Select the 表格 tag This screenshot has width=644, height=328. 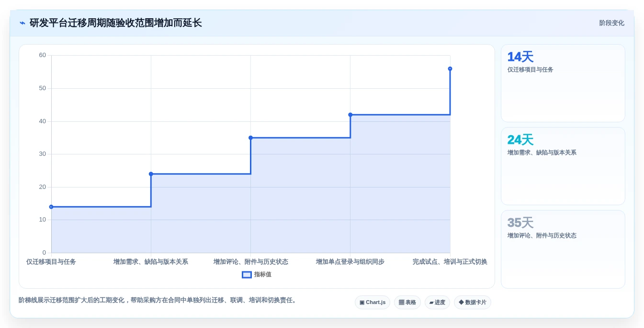[x=407, y=303]
